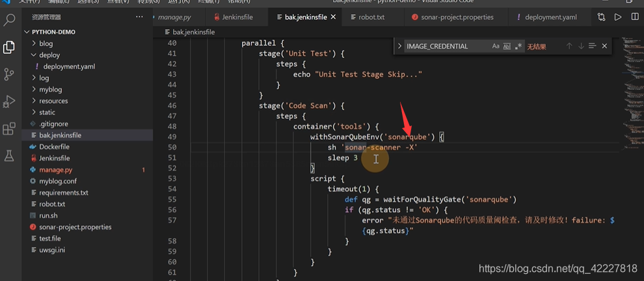Switch to the manage.py tab
This screenshot has height=281, width=644.
178,18
